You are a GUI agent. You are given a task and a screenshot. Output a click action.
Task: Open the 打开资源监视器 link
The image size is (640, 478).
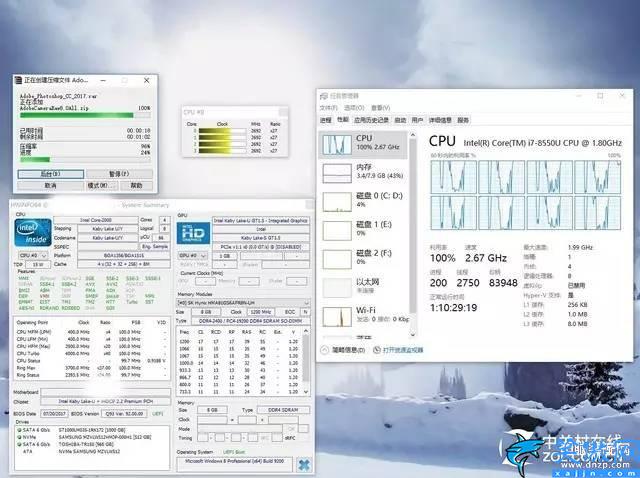pos(403,350)
